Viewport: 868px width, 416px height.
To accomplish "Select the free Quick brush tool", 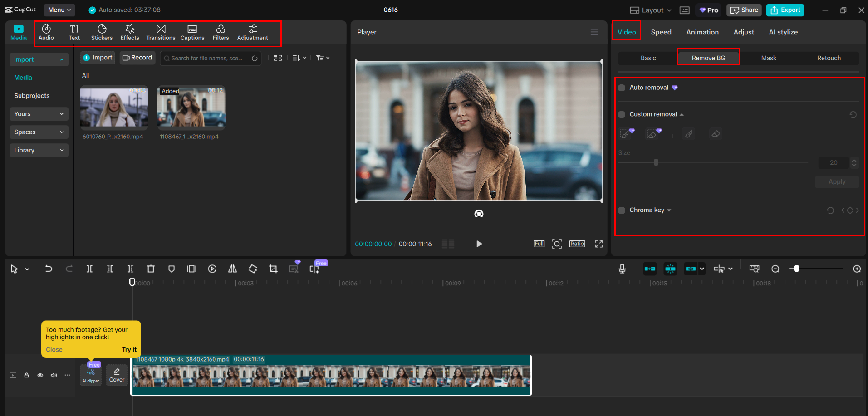I will (x=688, y=133).
